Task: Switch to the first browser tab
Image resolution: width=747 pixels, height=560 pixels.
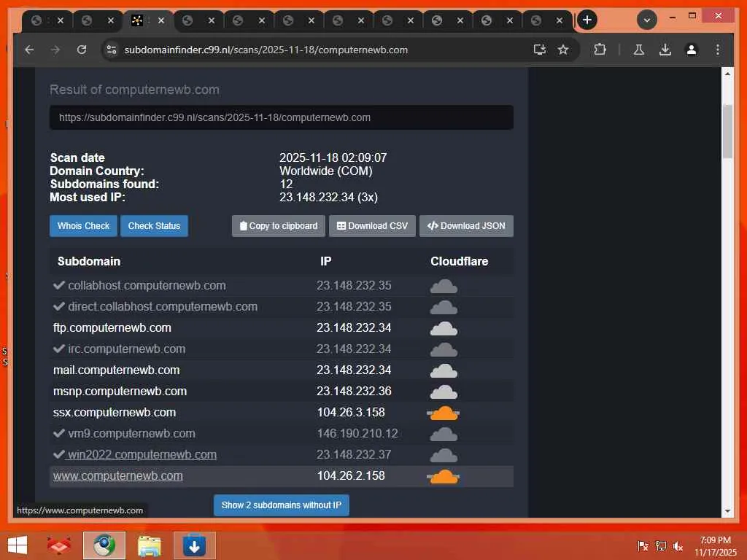Action: point(36,20)
